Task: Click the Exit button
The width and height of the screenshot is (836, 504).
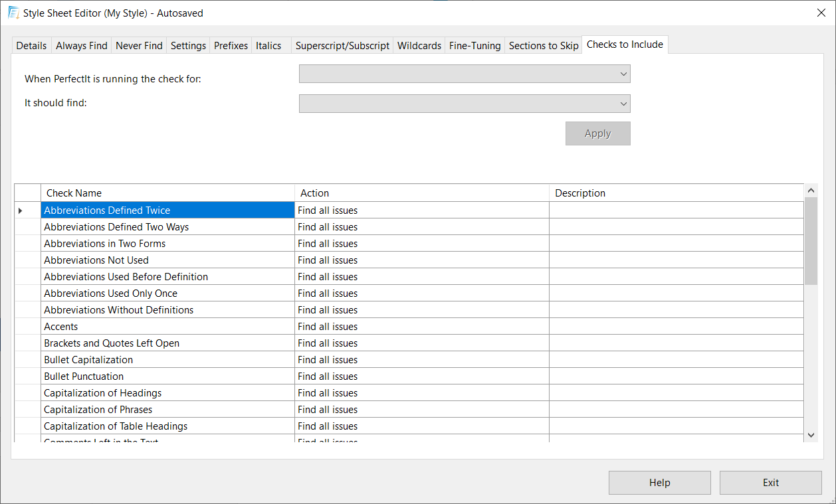Action: click(770, 483)
